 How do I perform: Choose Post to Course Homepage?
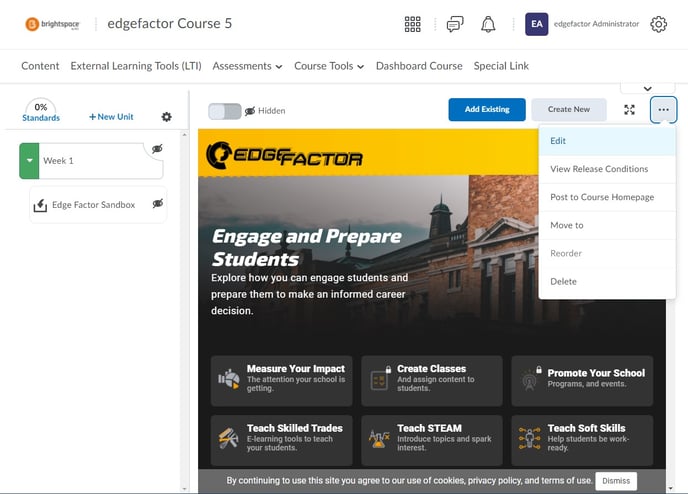click(x=607, y=197)
